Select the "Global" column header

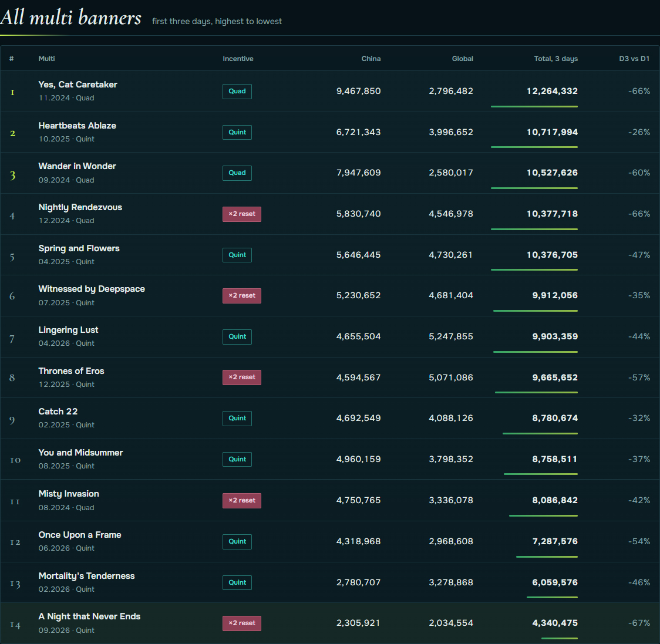pyautogui.click(x=462, y=59)
